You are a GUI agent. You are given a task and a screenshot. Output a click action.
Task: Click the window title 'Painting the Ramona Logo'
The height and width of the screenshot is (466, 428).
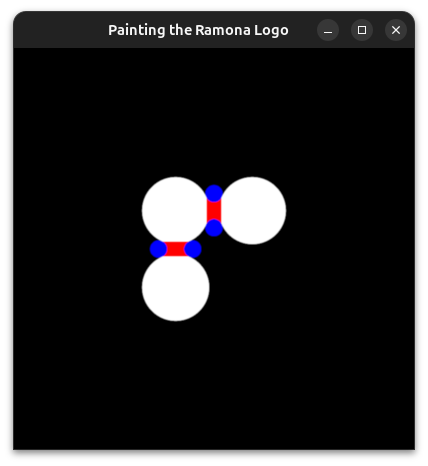[x=198, y=30]
